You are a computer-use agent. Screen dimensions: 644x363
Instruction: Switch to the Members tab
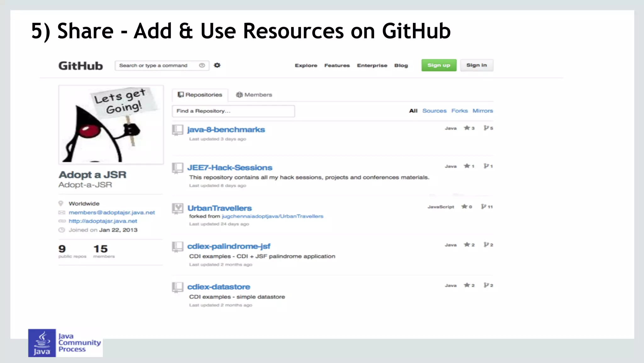click(254, 95)
